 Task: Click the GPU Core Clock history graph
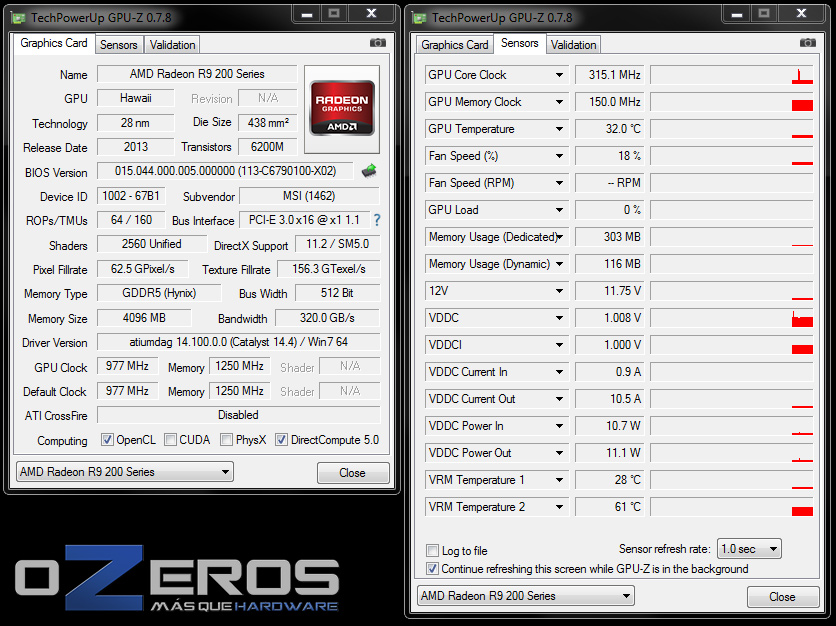coord(732,75)
